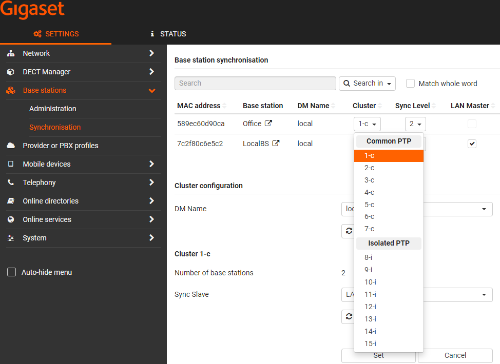Switch to the SETTINGS tab

coord(56,34)
